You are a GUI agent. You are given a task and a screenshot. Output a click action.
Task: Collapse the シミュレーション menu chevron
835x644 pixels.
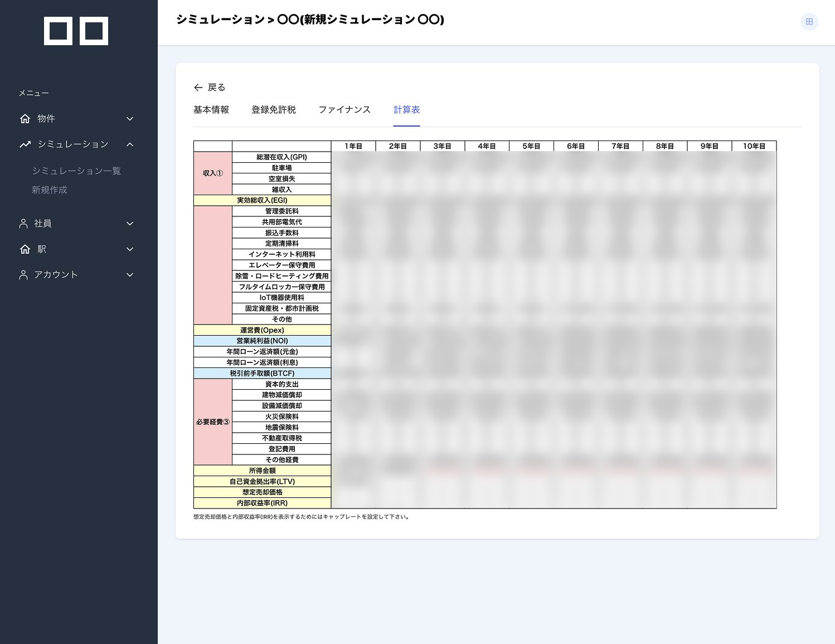click(x=130, y=144)
